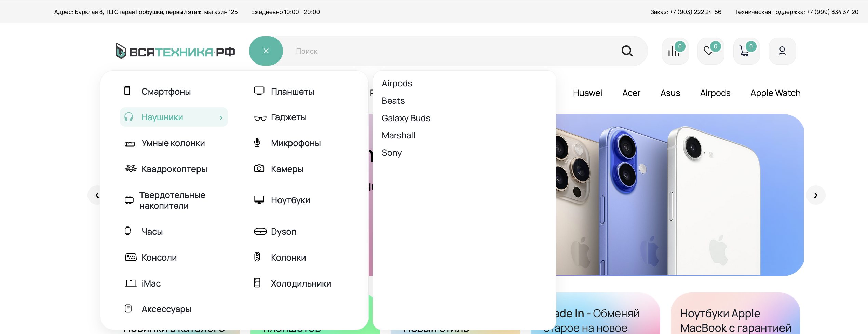868x334 pixels.
Task: Choose Marshall in the headphones submenu
Action: [x=398, y=136]
